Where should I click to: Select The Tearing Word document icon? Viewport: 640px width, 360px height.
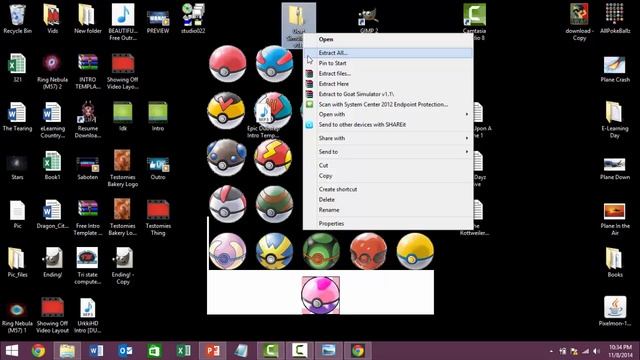coord(17,117)
